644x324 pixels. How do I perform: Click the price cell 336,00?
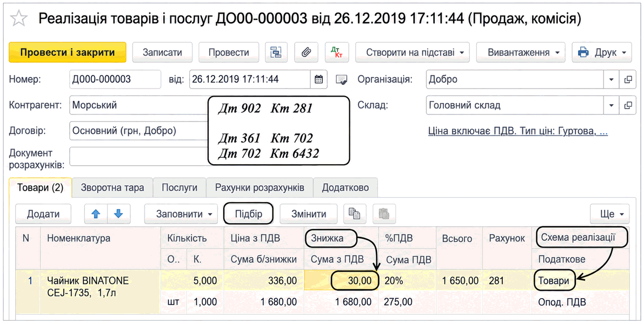[x=264, y=281]
